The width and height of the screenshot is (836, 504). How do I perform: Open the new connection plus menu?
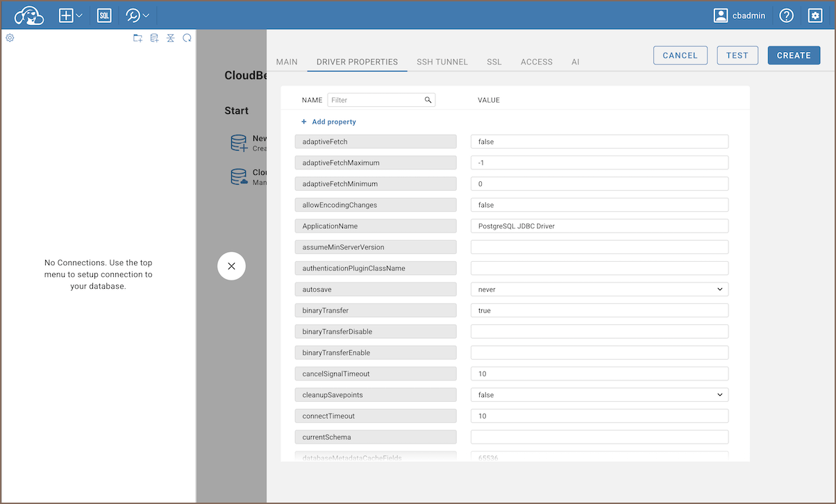(71, 15)
